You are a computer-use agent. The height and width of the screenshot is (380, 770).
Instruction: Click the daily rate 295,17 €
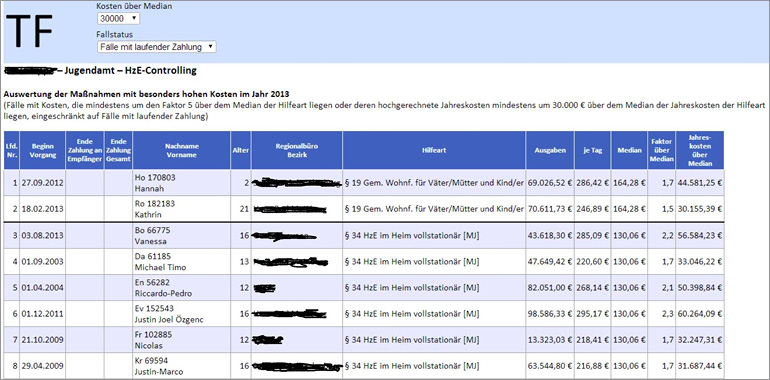593,314
